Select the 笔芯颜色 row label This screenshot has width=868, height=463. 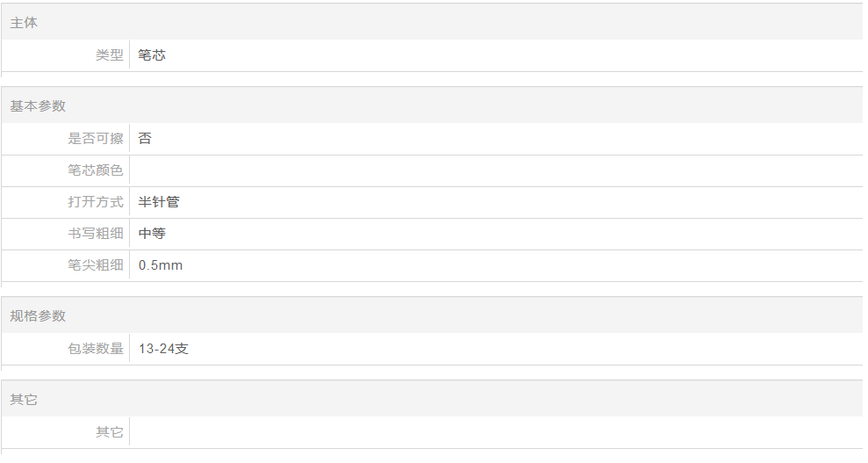click(96, 170)
